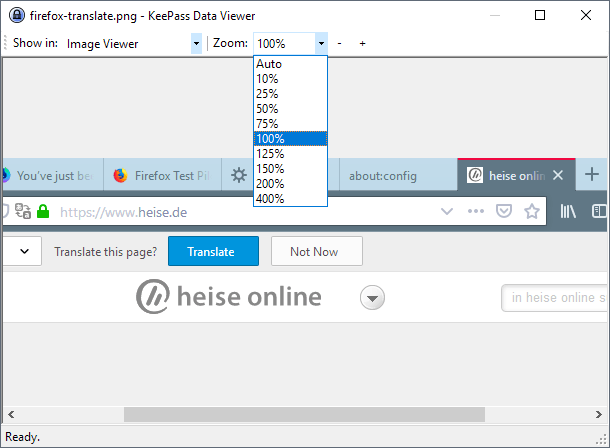Screen dimensions: 610x448
Task: Click the Not Now button in the image
Action: click(x=317, y=251)
